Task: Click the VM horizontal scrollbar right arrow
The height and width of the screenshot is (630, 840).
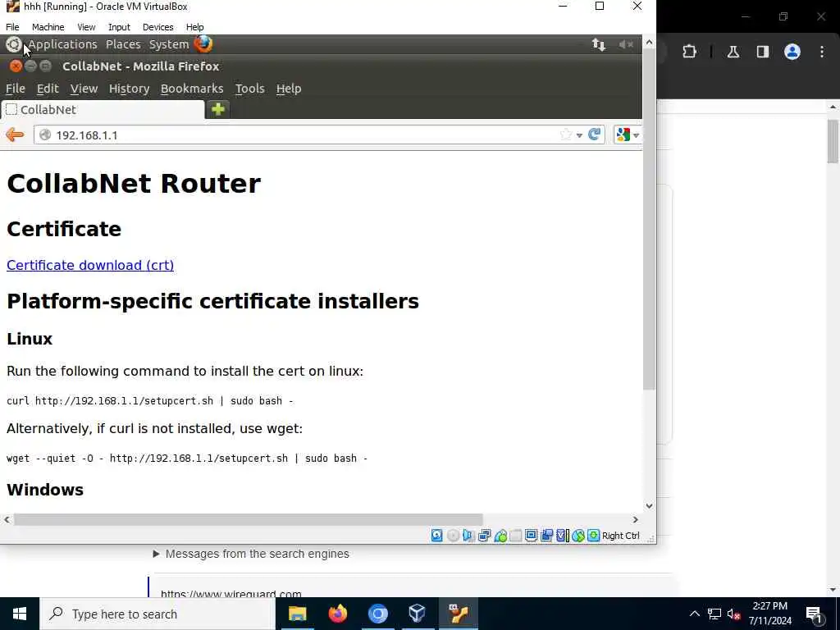Action: click(x=636, y=519)
